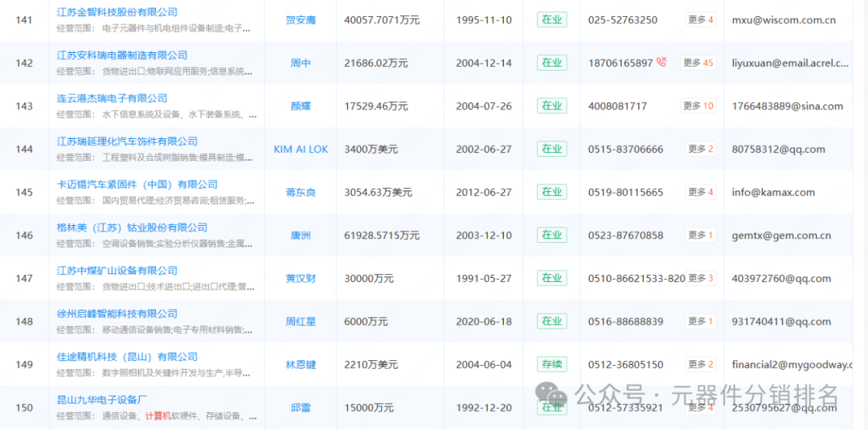This screenshot has height=430, width=868.
Task: View legal representative 贺安鹰
Action: [301, 20]
